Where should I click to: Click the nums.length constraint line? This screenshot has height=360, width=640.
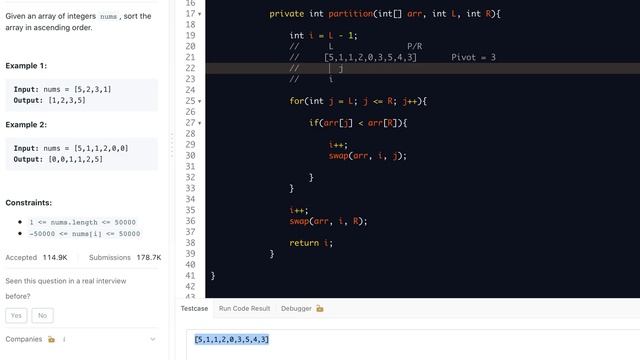(x=82, y=222)
